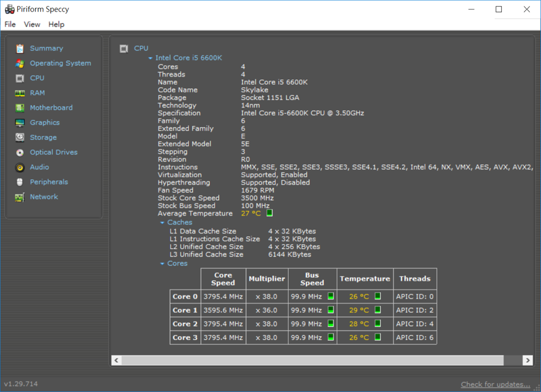Open the Operating System section icon
The height and width of the screenshot is (392, 541).
20,63
